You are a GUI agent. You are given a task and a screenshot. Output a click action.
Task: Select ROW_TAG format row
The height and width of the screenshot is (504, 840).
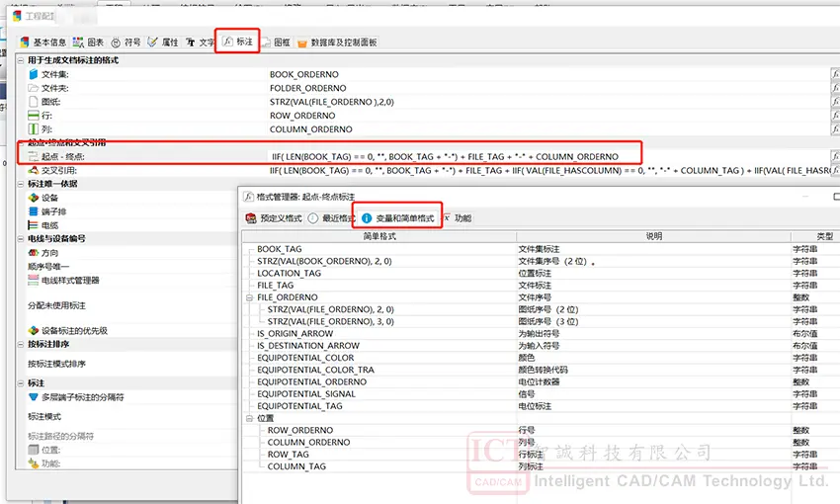tap(289, 455)
